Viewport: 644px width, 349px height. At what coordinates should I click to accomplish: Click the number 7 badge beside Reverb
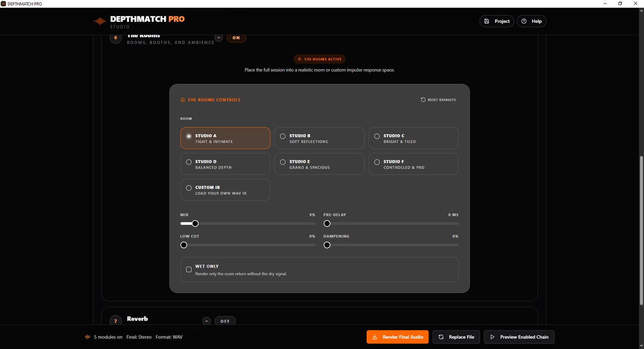[115, 321]
